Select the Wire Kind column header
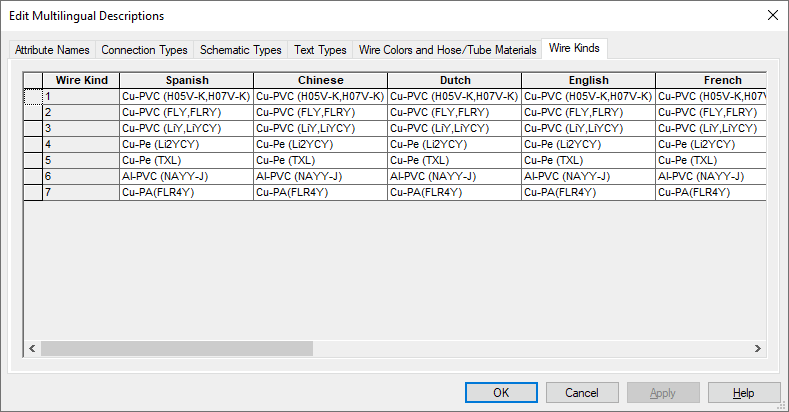The width and height of the screenshot is (789, 412). [x=82, y=80]
